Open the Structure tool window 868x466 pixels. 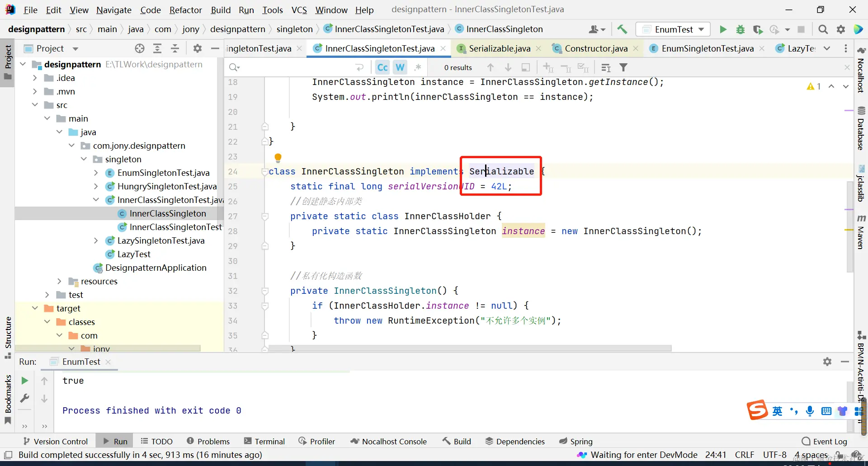tap(8, 337)
